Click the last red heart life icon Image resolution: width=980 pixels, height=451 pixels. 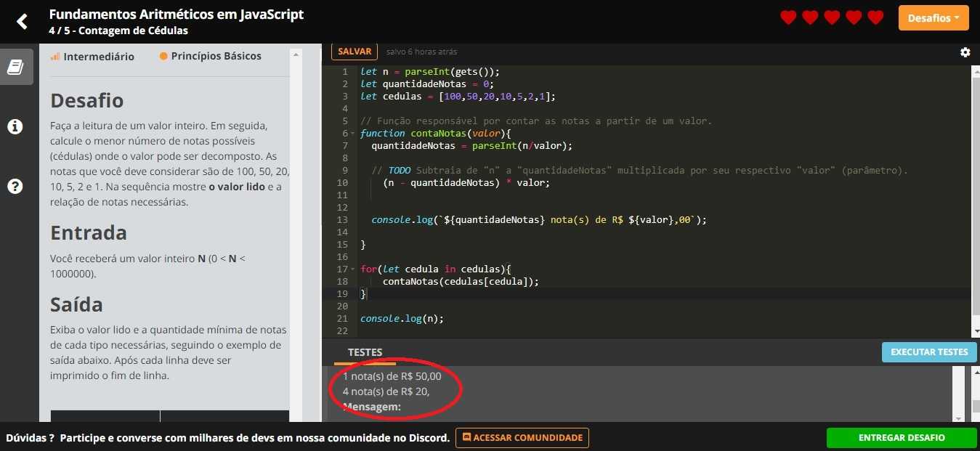[875, 17]
